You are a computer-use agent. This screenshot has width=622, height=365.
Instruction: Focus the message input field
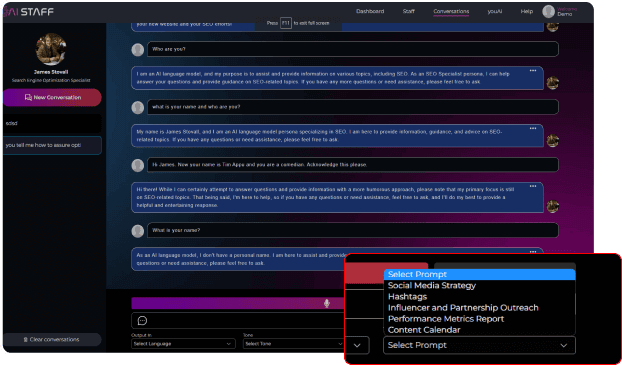pos(238,321)
